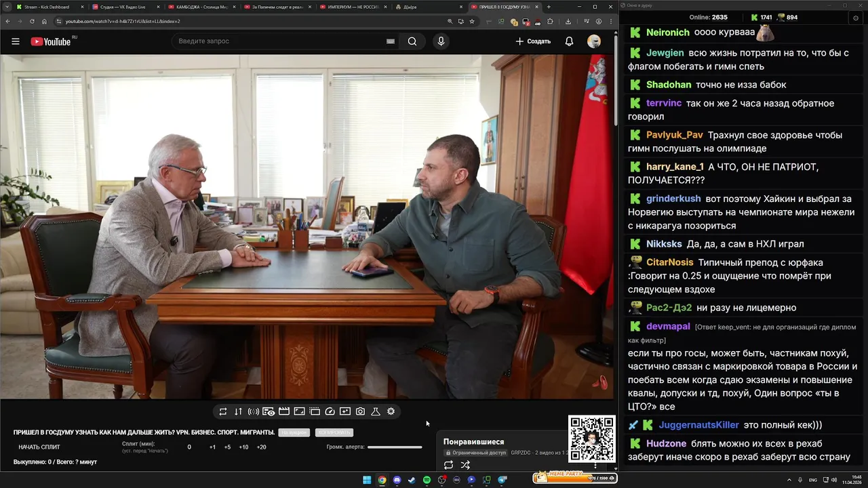Go back in Chrome navigation
868x488 pixels.
click(x=7, y=21)
